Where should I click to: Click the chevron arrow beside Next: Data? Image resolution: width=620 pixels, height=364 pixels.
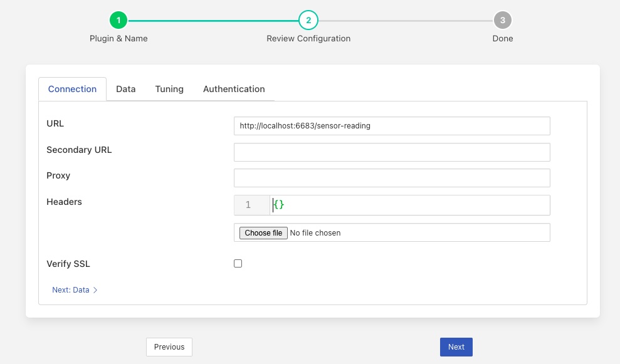click(95, 290)
